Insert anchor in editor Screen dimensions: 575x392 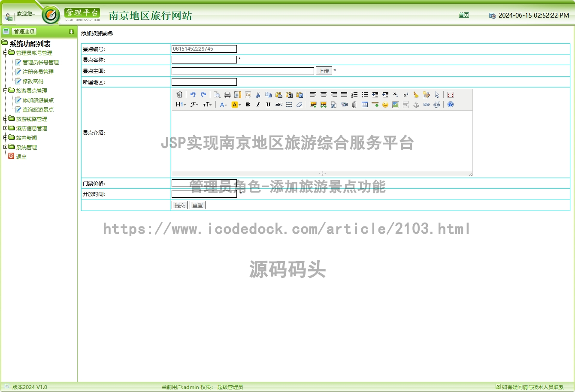[416, 105]
